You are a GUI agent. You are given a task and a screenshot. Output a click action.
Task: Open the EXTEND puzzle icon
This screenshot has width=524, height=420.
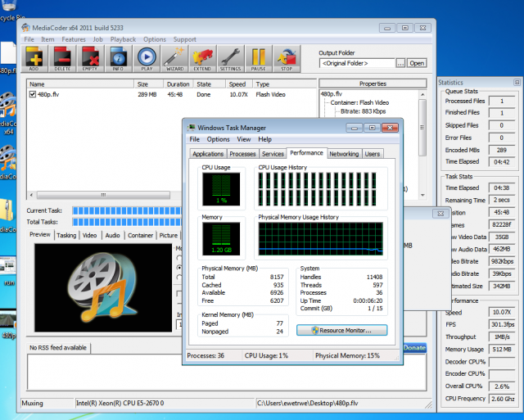pyautogui.click(x=202, y=58)
